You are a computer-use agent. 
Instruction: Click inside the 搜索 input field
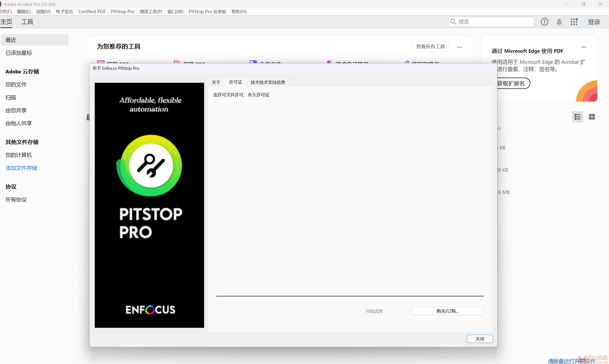(493, 22)
